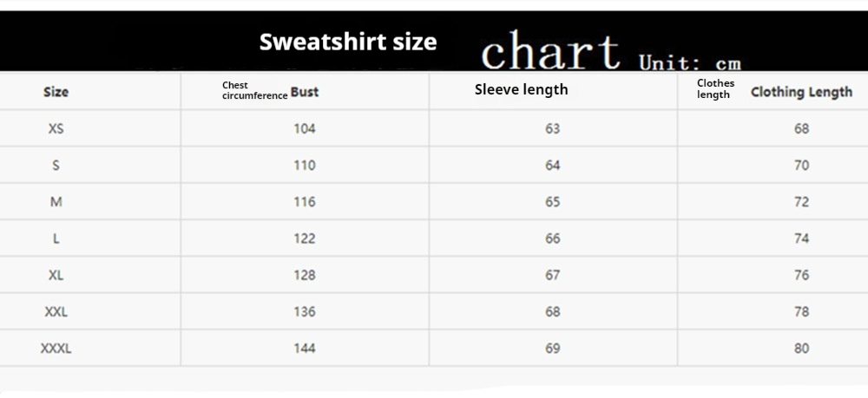The height and width of the screenshot is (398, 868).
Task: Select the "Size" column header
Action: pyautogui.click(x=56, y=92)
